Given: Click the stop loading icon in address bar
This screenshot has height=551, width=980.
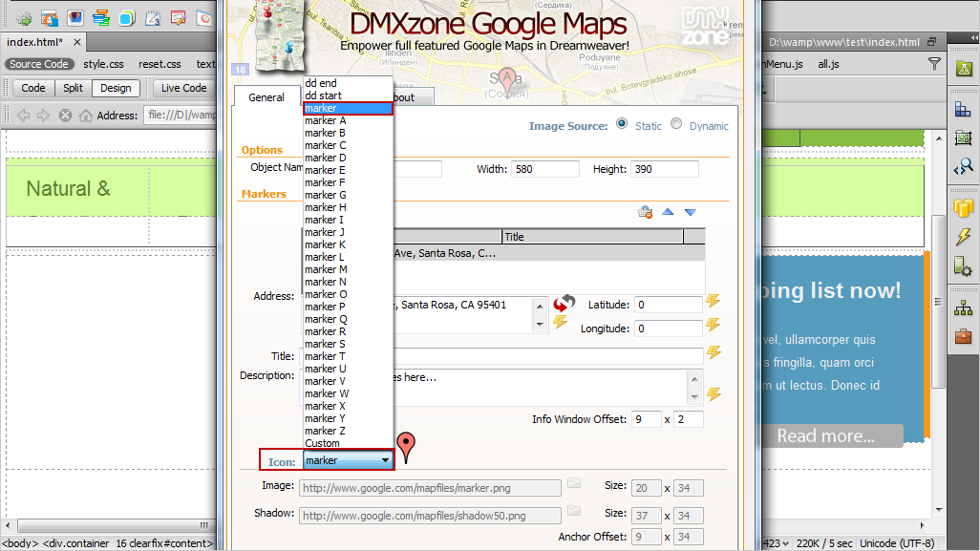Looking at the screenshot, I should tap(65, 116).
